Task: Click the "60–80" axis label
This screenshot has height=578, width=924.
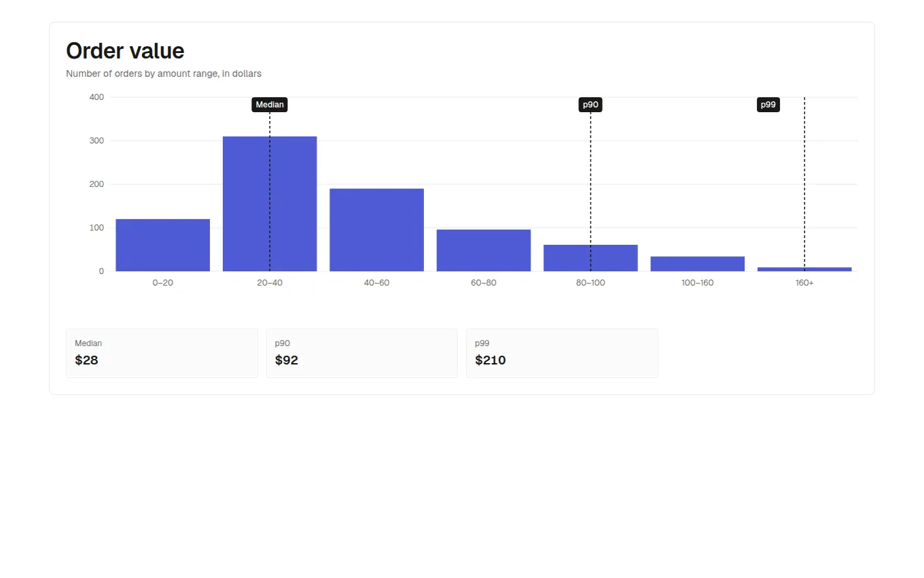Action: tap(484, 283)
